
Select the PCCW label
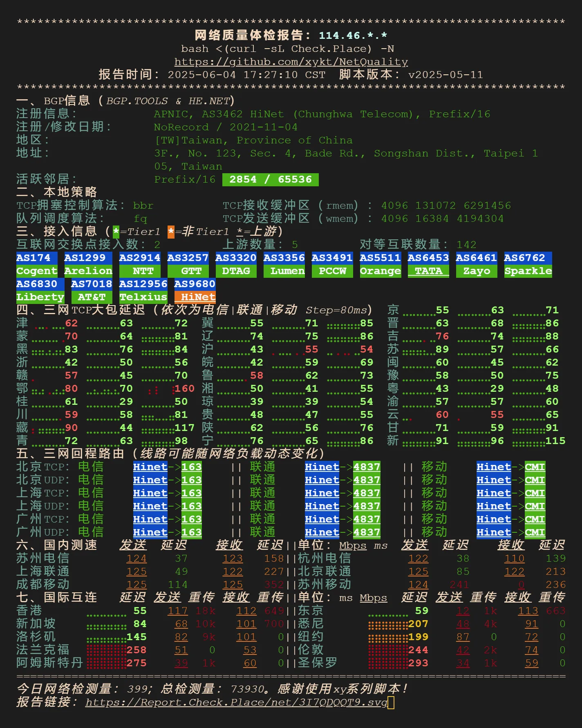click(x=332, y=271)
